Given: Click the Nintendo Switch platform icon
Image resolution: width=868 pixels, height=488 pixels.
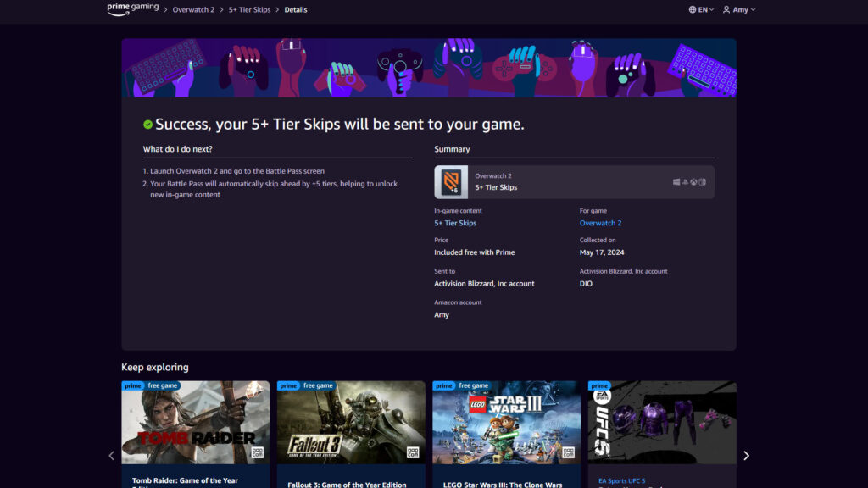Looking at the screenshot, I should coord(702,182).
